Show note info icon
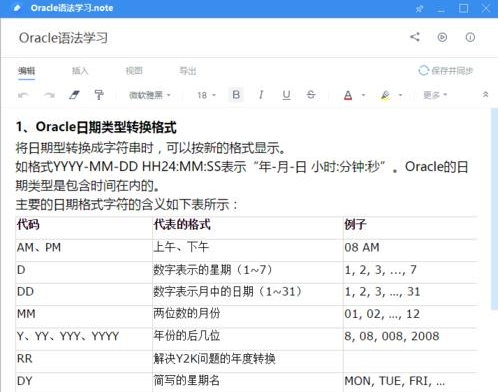498x392 pixels. pos(470,37)
